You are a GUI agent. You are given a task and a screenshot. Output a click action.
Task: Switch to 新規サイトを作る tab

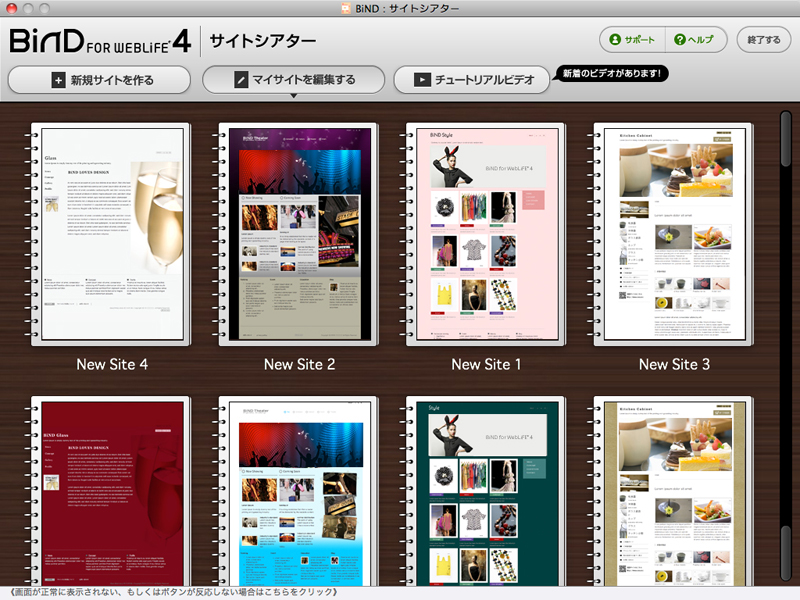(x=99, y=80)
